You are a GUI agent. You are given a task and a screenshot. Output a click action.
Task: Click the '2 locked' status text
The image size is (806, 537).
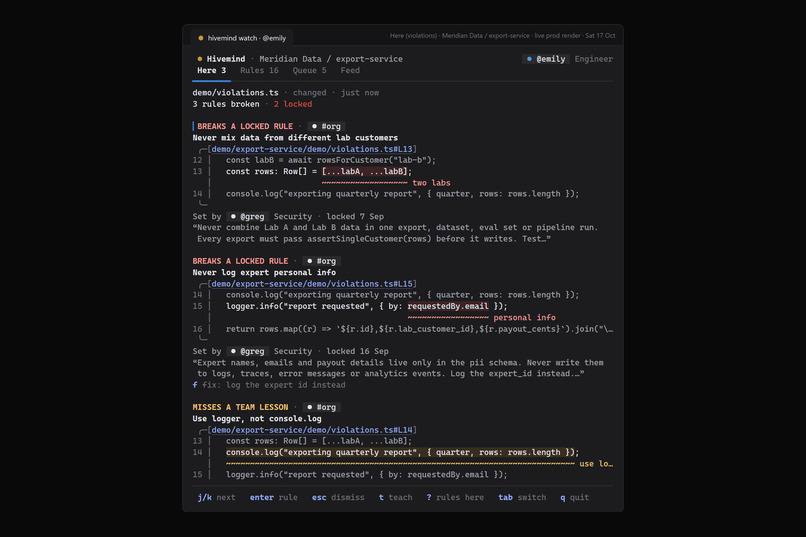point(293,104)
